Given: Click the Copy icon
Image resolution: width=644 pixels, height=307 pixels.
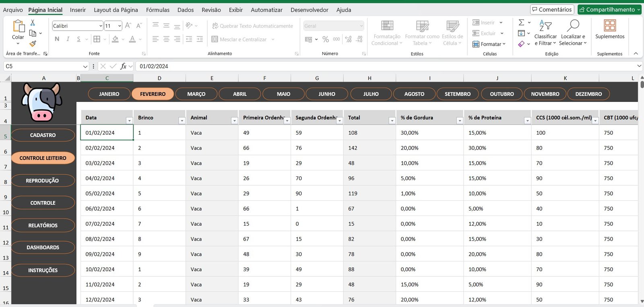Looking at the screenshot, I should point(33,33).
